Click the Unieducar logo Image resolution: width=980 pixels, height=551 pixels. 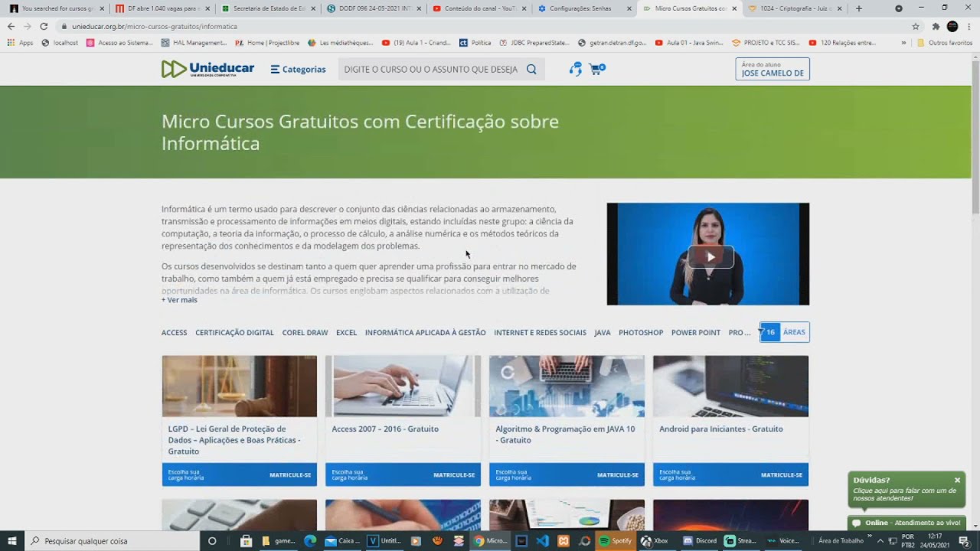pos(207,69)
